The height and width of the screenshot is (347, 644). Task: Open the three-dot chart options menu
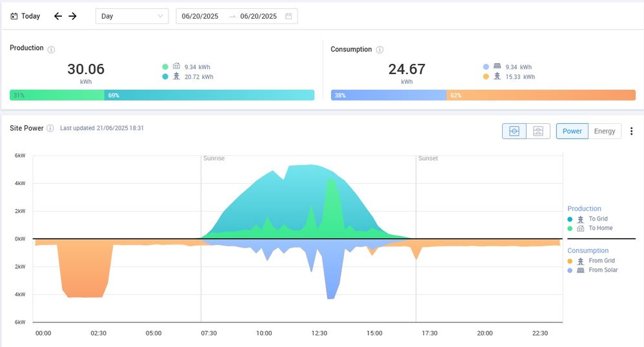click(x=631, y=131)
